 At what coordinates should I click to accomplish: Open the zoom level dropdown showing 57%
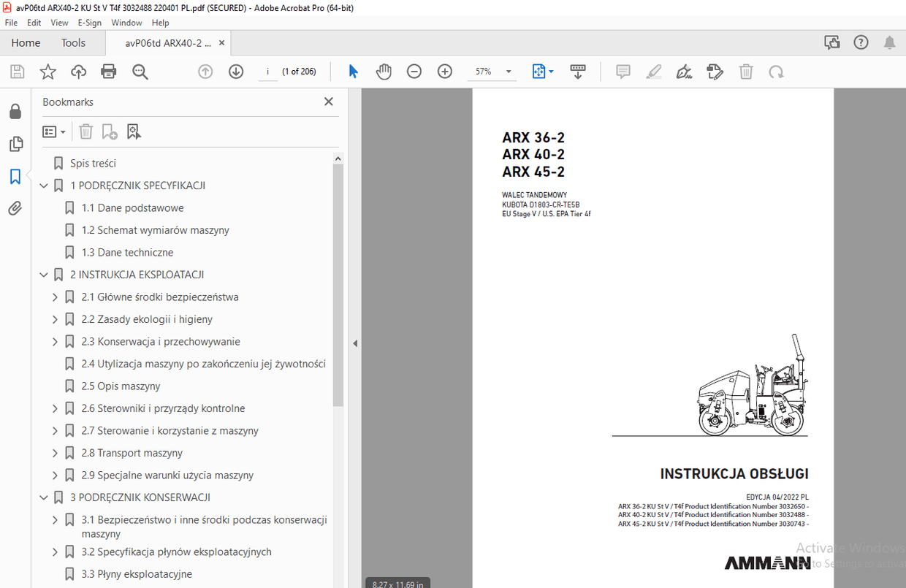click(507, 71)
